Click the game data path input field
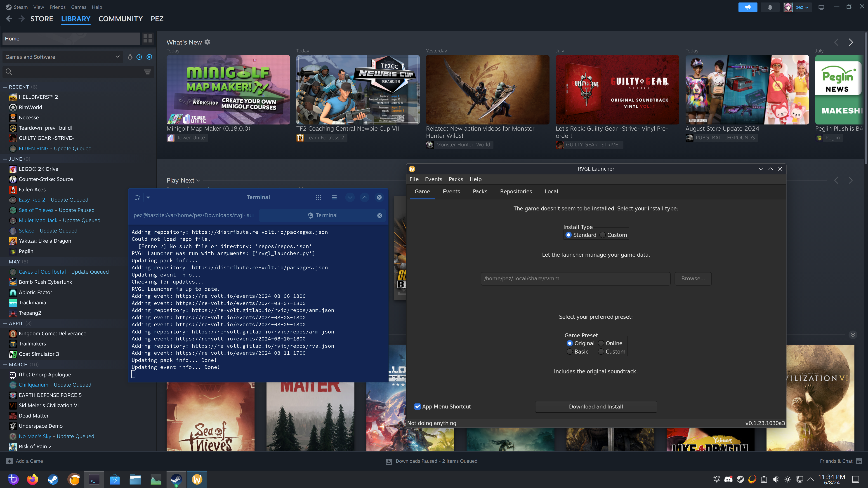 [575, 279]
